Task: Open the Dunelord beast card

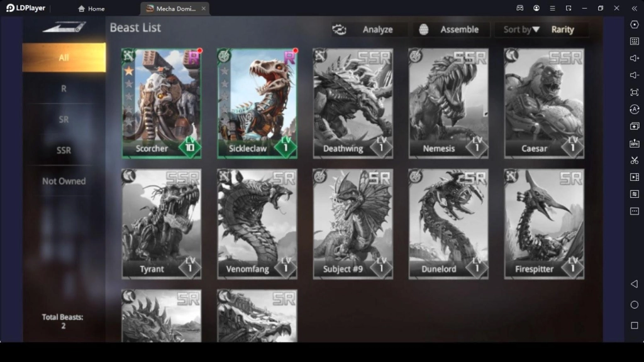Action: pyautogui.click(x=448, y=224)
